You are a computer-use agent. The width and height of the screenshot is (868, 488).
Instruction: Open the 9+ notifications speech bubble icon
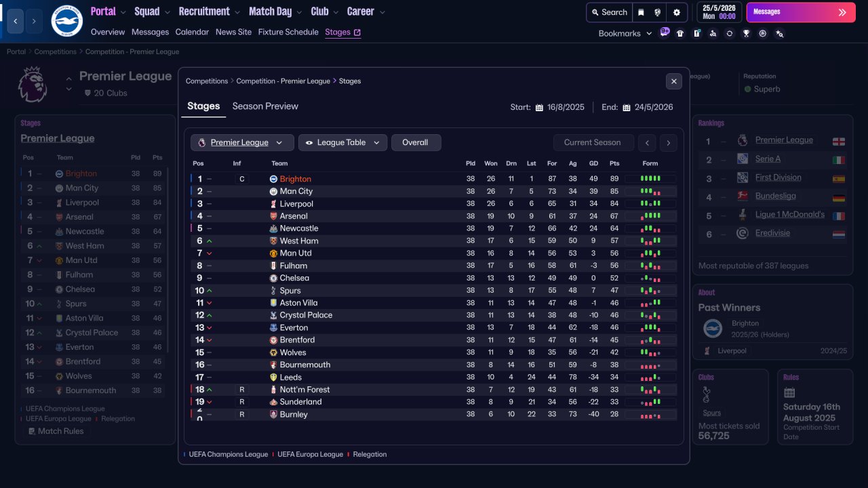tap(665, 32)
